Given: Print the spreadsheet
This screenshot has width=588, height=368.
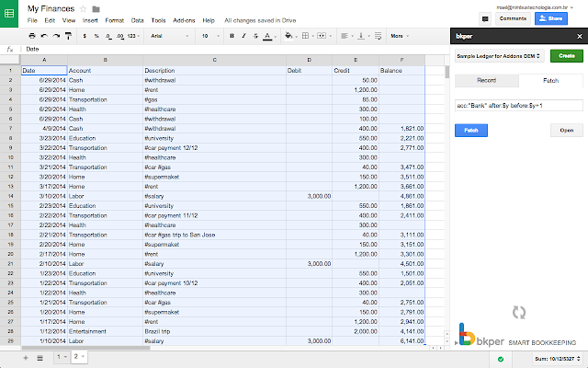Looking at the screenshot, I should (32, 36).
